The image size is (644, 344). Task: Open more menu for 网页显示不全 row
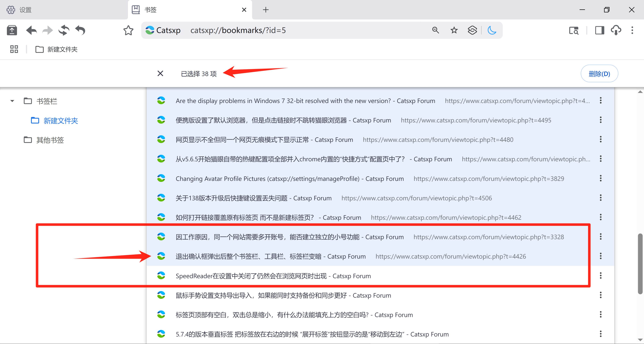[x=601, y=140]
